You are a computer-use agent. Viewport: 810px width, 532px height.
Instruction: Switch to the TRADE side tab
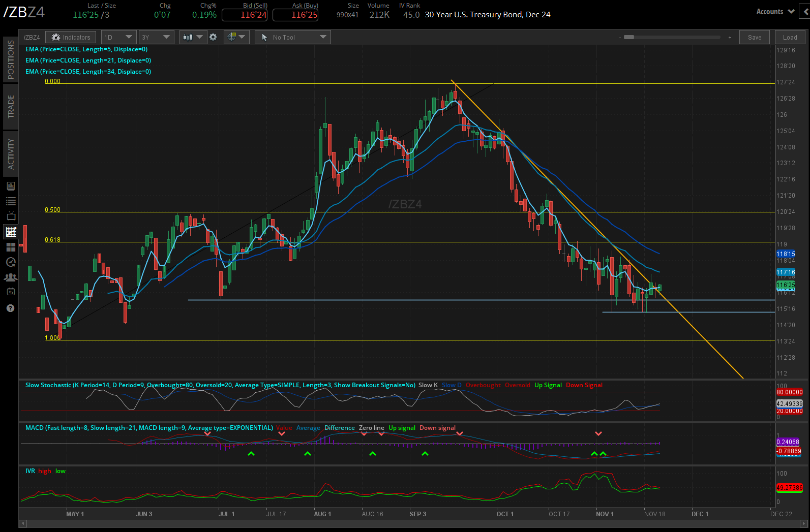(x=11, y=106)
